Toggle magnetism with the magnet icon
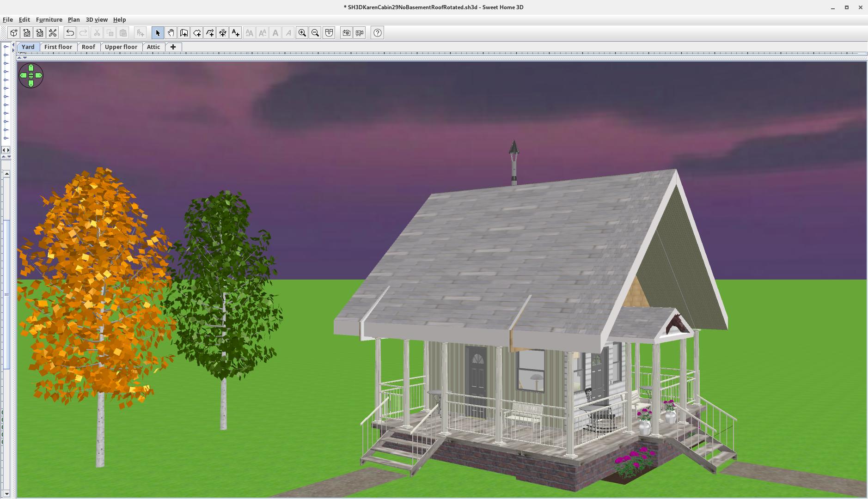The width and height of the screenshot is (868, 499). 329,33
